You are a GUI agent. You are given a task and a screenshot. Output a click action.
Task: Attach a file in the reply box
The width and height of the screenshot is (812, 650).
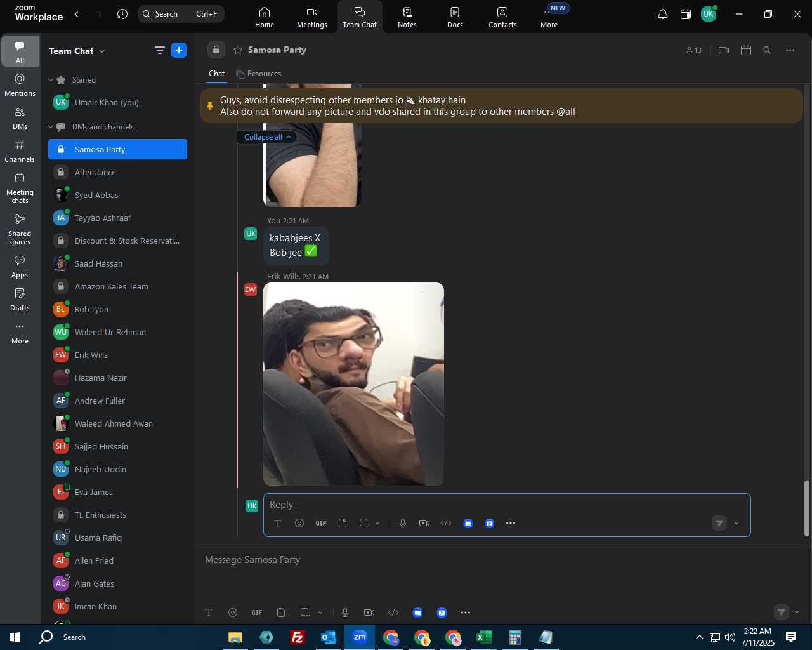[x=343, y=523]
